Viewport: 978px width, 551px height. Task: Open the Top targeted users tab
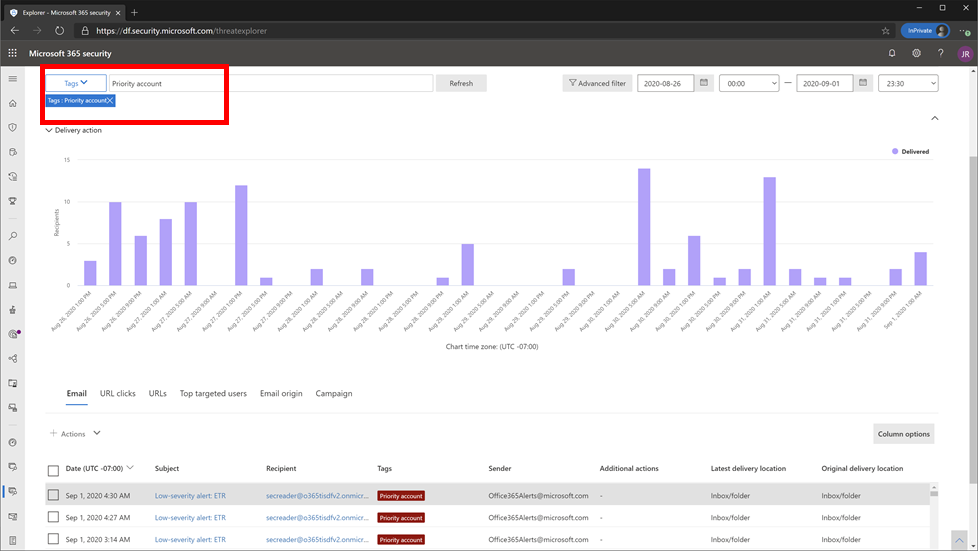[213, 393]
